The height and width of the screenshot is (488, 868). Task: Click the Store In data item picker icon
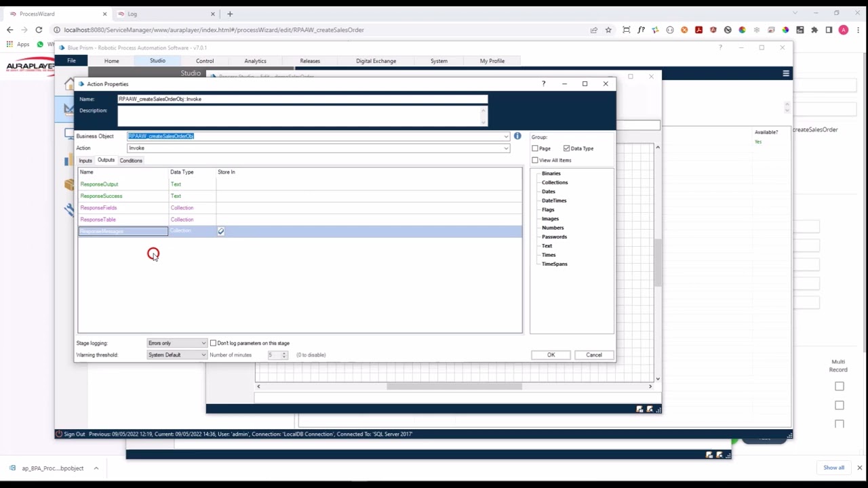tap(220, 231)
